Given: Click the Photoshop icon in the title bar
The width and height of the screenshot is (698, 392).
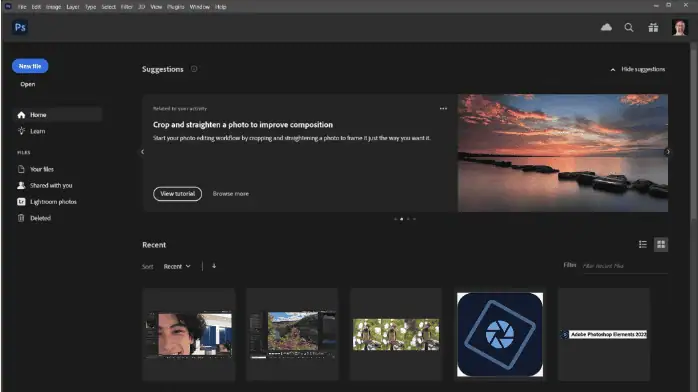Looking at the screenshot, I should pyautogui.click(x=8, y=6).
